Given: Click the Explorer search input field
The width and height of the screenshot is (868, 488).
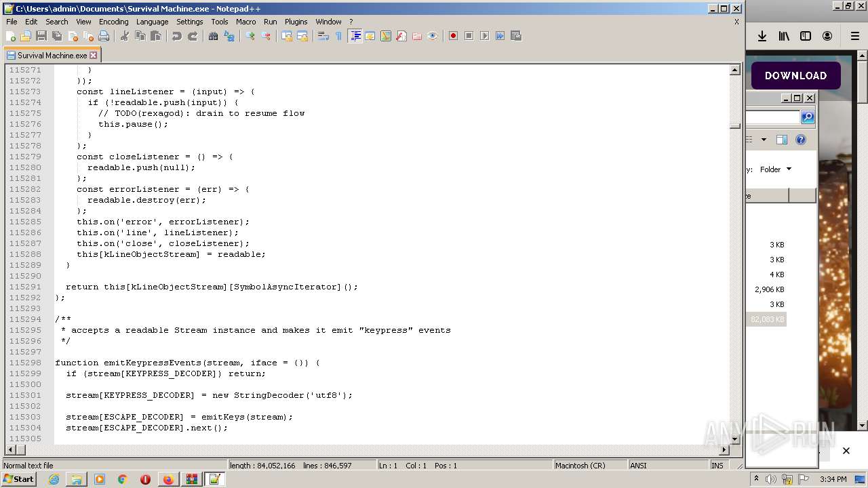Looking at the screenshot, I should click(x=773, y=117).
